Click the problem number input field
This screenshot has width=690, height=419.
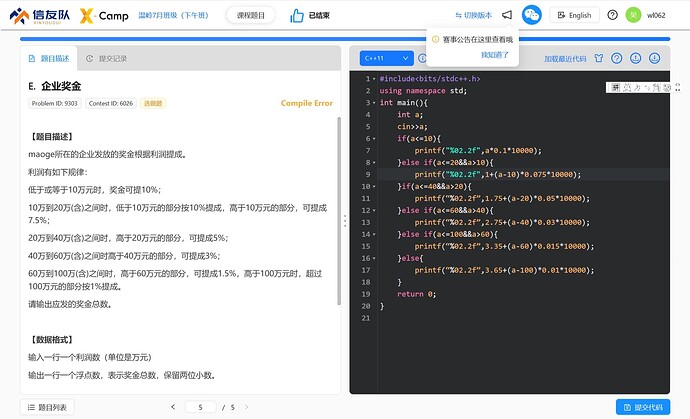point(200,407)
